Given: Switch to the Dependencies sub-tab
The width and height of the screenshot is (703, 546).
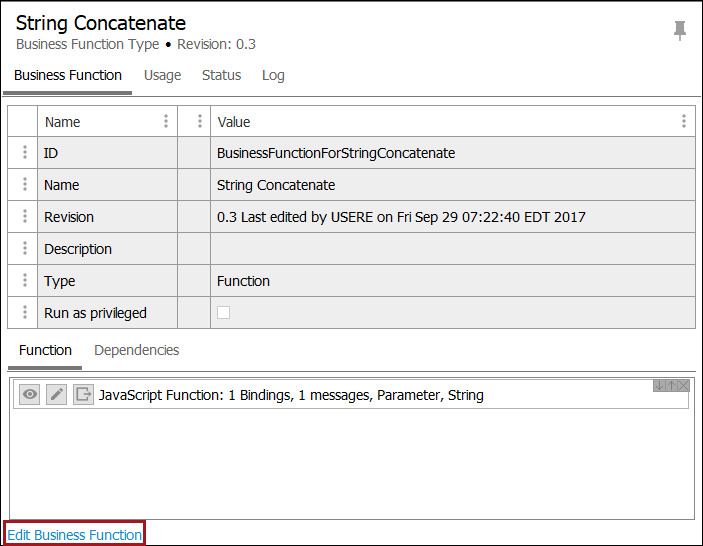Looking at the screenshot, I should coord(136,350).
